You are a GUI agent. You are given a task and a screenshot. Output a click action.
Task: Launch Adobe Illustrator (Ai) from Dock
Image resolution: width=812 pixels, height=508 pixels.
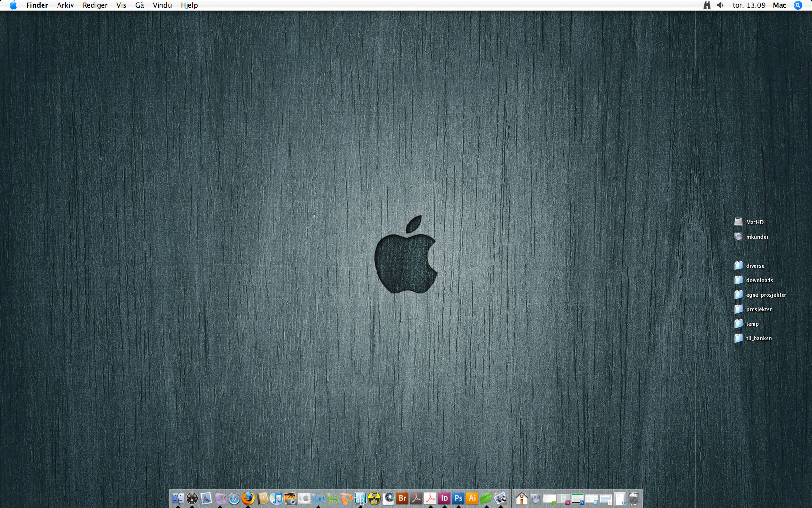pyautogui.click(x=472, y=498)
